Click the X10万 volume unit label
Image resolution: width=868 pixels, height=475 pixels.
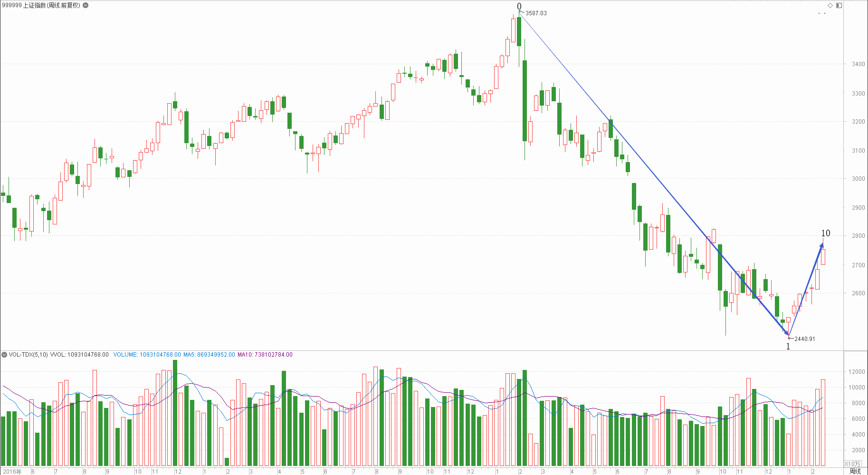point(852,464)
